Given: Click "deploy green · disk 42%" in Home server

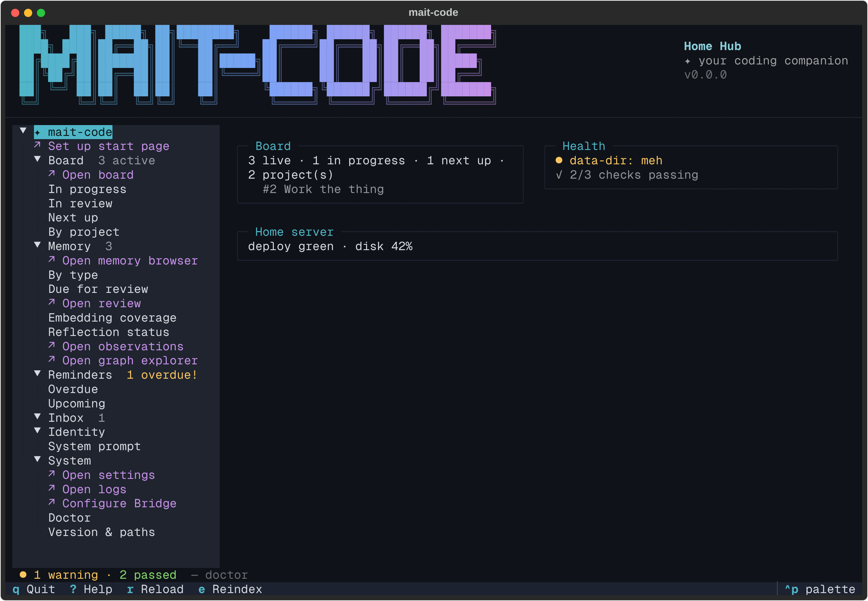Looking at the screenshot, I should [x=330, y=246].
